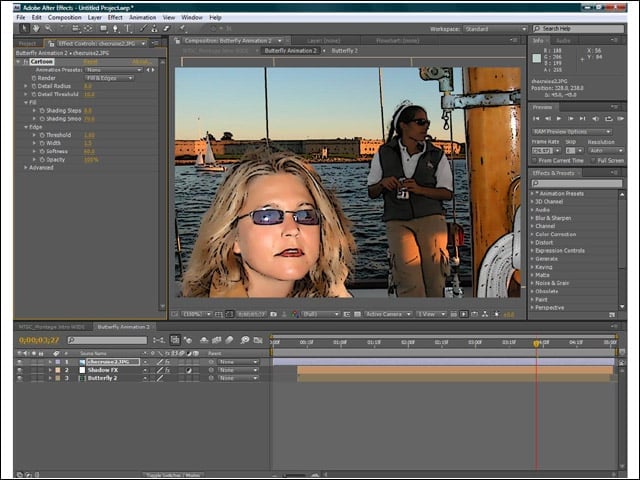Switch to the Butterfly 2 composition tab
This screenshot has width=640, height=480.
(x=344, y=51)
